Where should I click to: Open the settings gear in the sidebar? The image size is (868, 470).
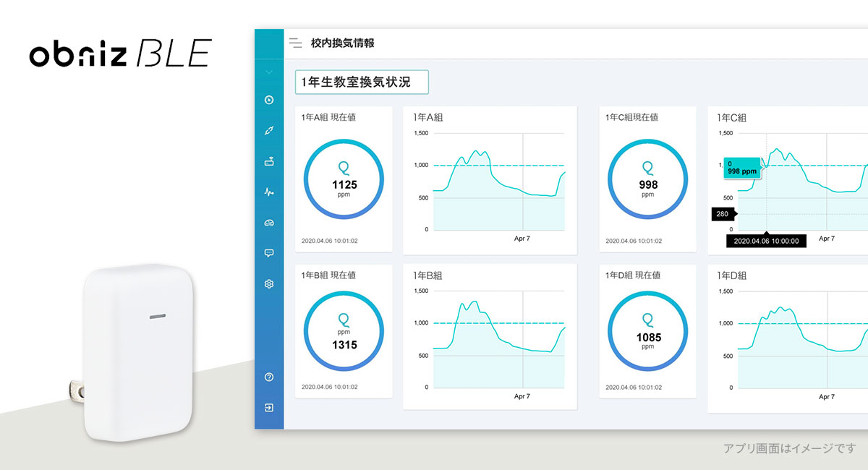pyautogui.click(x=269, y=284)
